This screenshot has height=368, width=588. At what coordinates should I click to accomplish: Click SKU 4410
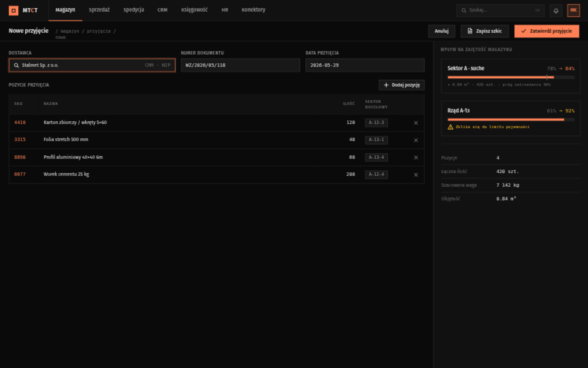pyautogui.click(x=20, y=123)
